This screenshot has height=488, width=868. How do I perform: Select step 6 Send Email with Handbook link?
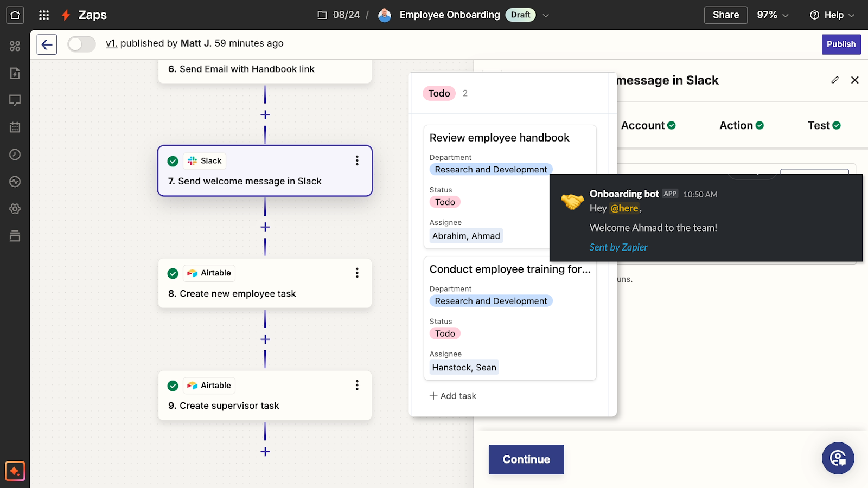(265, 70)
